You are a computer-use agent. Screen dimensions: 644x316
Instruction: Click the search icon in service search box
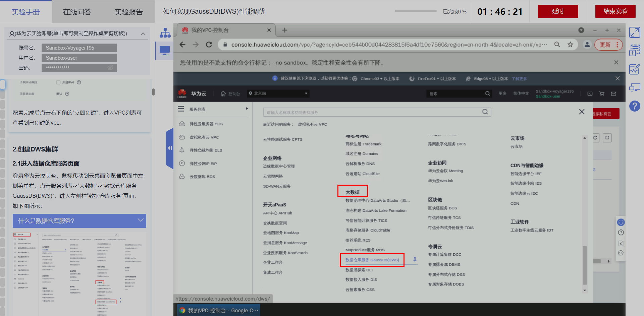click(485, 112)
